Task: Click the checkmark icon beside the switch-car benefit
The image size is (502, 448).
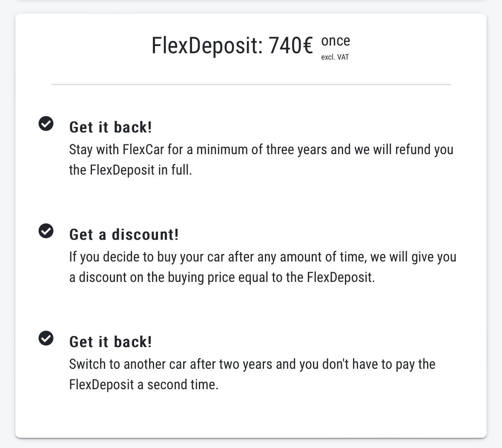Action: [46, 338]
